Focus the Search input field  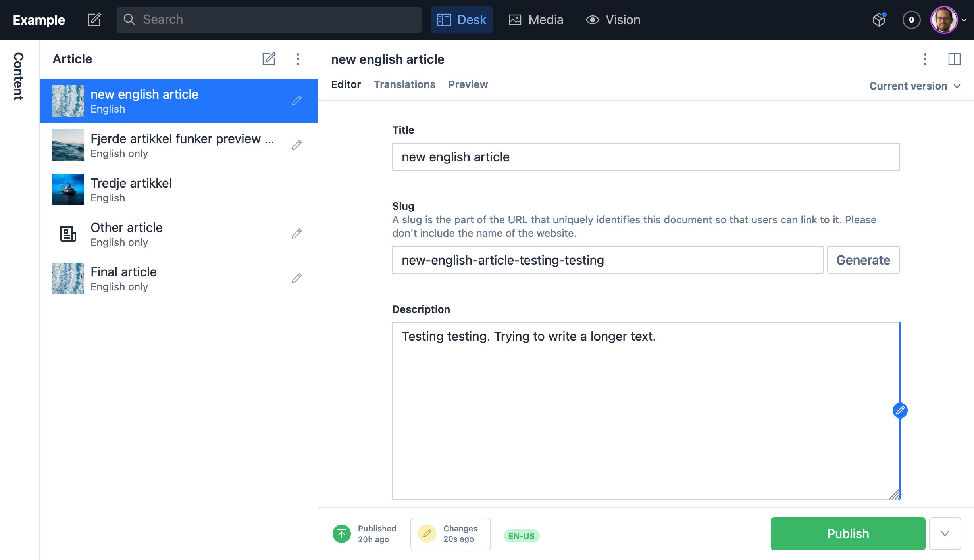pyautogui.click(x=269, y=19)
